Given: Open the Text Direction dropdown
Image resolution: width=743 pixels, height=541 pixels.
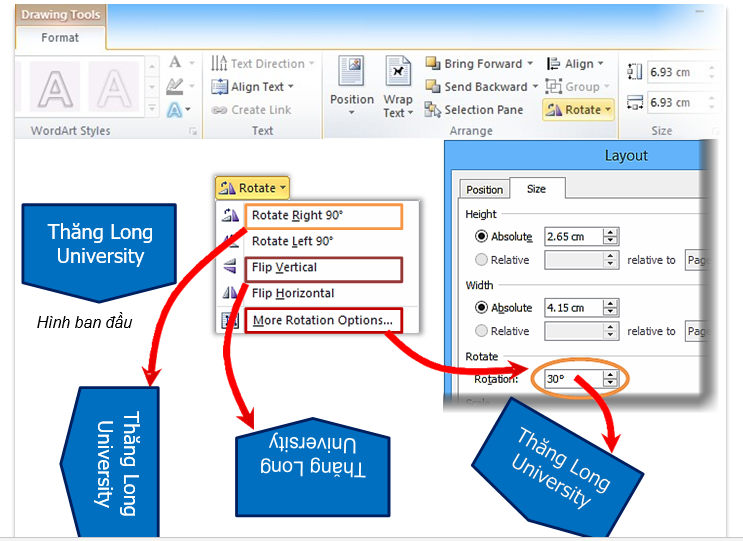Looking at the screenshot, I should tap(263, 64).
